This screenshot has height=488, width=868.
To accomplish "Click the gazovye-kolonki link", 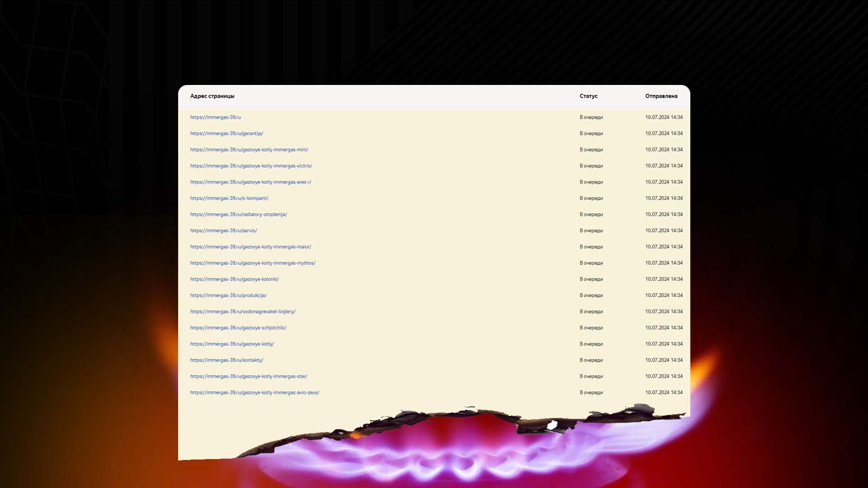I will (x=234, y=279).
